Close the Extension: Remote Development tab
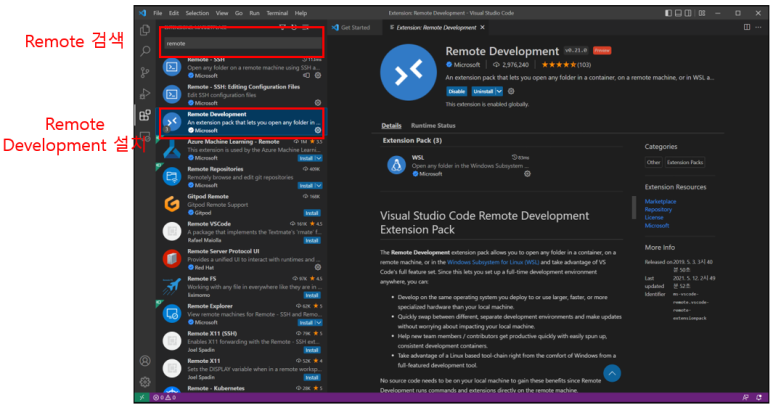The height and width of the screenshot is (405, 773). pos(483,27)
